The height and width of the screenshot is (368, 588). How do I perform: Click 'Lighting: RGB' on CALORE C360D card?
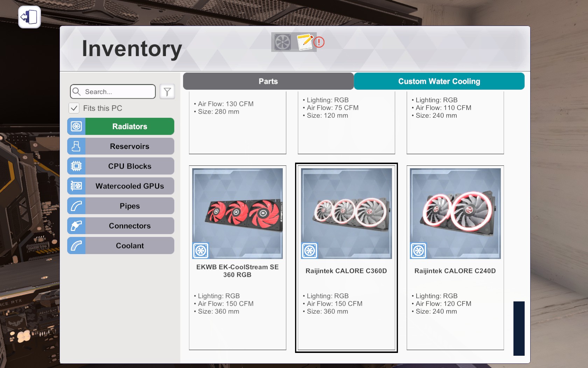[x=328, y=296]
